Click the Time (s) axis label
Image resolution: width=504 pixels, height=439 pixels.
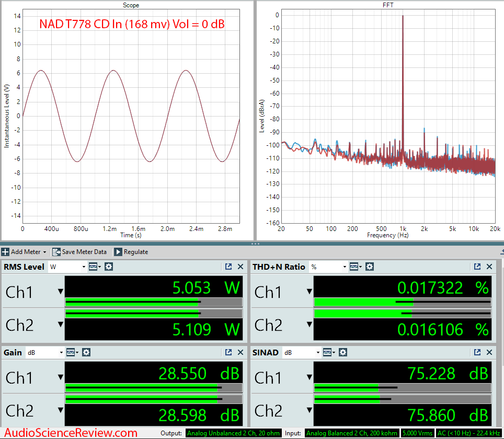click(x=131, y=235)
